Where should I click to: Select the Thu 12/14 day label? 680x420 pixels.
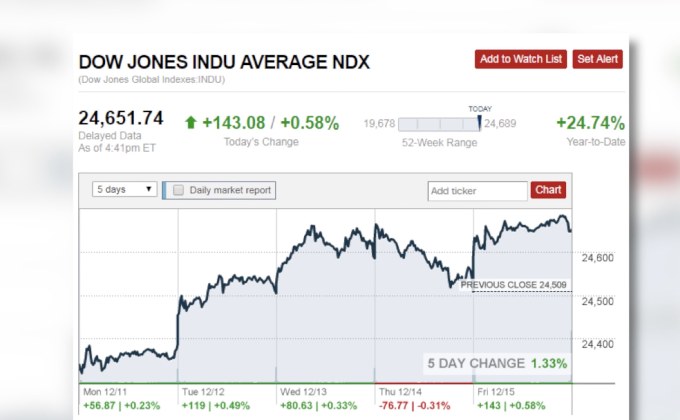coord(401,393)
